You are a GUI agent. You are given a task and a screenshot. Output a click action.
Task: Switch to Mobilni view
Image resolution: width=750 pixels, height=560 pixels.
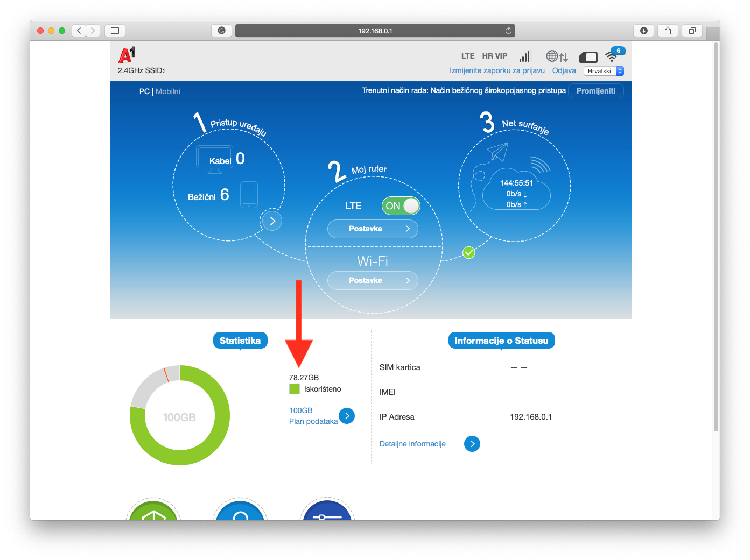coord(168,91)
